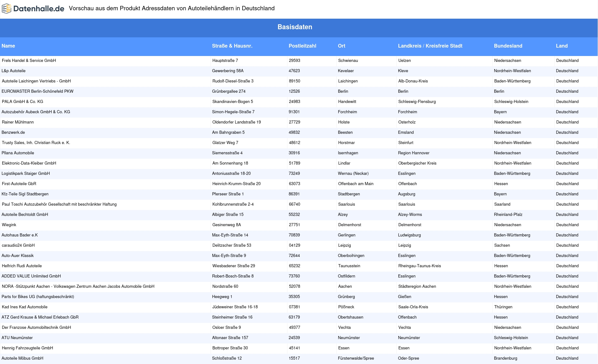Image resolution: width=598 pixels, height=364 pixels.
Task: Click the address Hauptstraße 7
Action: click(225, 61)
